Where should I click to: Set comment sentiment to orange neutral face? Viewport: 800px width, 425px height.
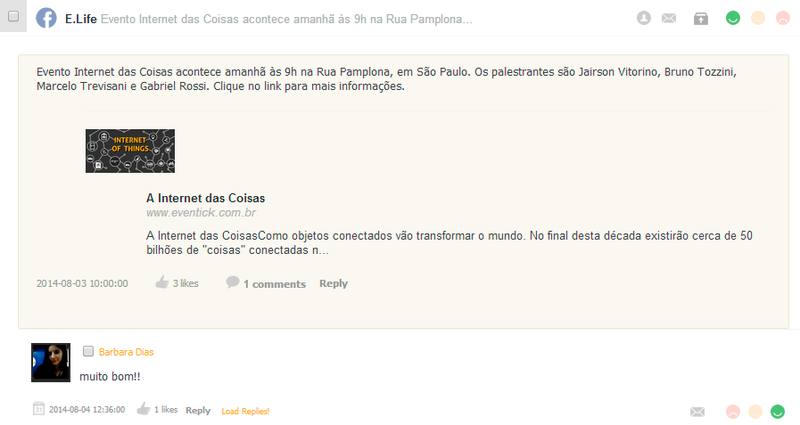[756, 411]
